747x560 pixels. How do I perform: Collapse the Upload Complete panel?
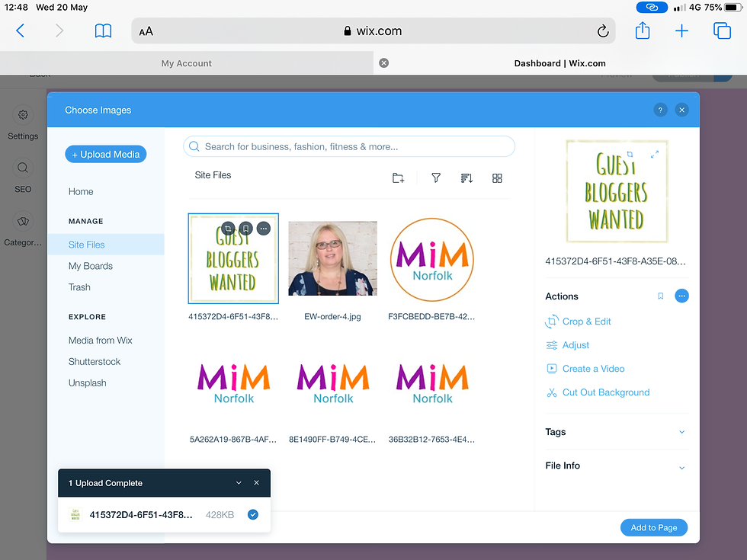coord(239,483)
